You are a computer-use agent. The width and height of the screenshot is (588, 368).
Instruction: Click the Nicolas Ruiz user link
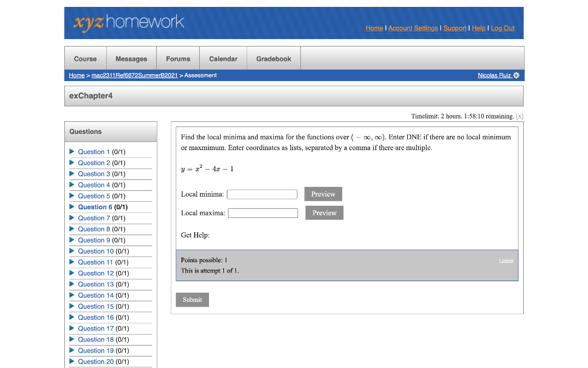tap(494, 75)
